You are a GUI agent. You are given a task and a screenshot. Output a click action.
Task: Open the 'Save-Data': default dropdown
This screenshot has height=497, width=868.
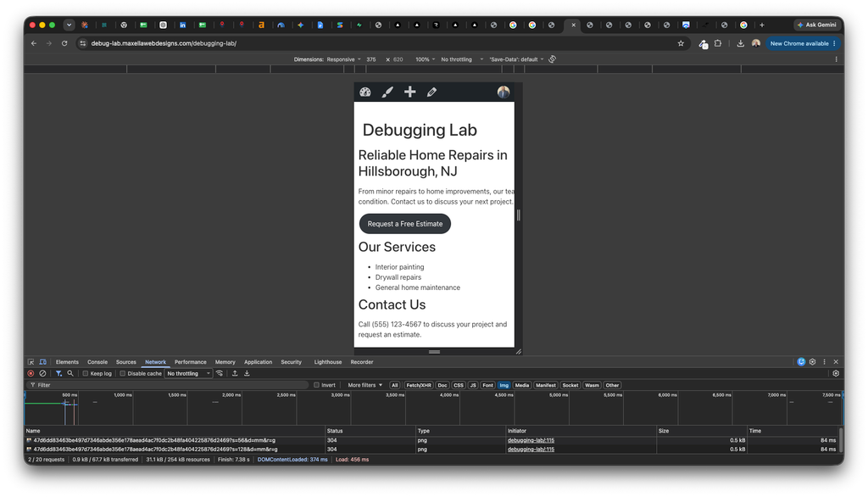[516, 59]
